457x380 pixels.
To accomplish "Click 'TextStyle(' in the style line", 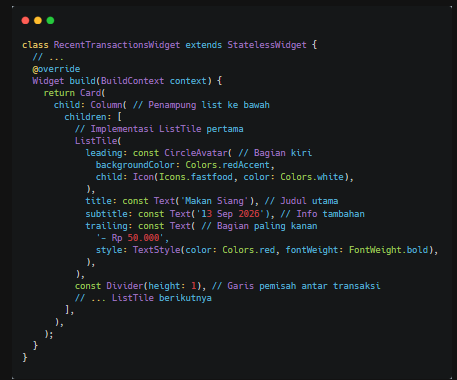I will point(159,250).
